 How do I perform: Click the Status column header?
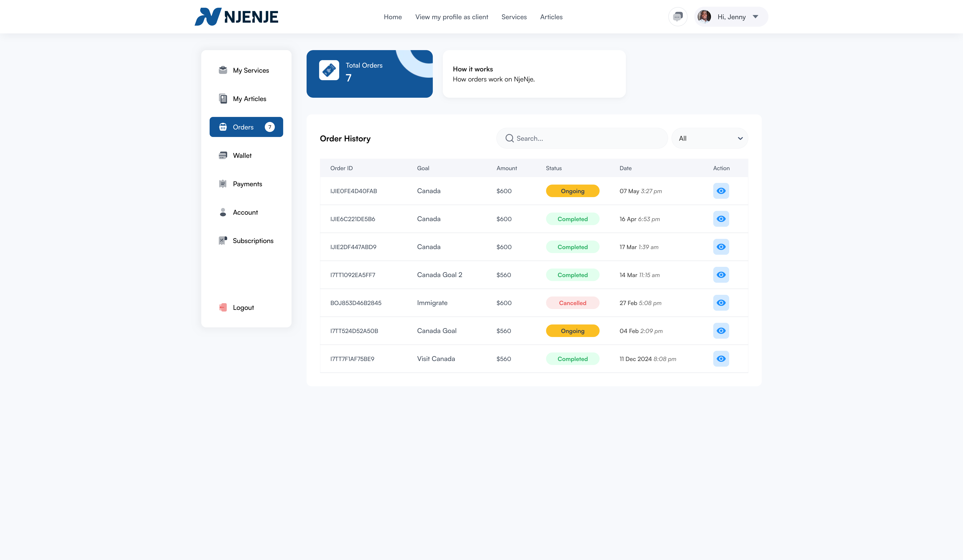(553, 168)
